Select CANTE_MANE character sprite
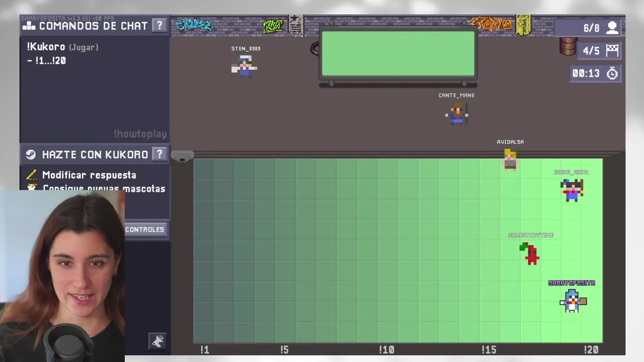644x362 pixels. (x=457, y=113)
